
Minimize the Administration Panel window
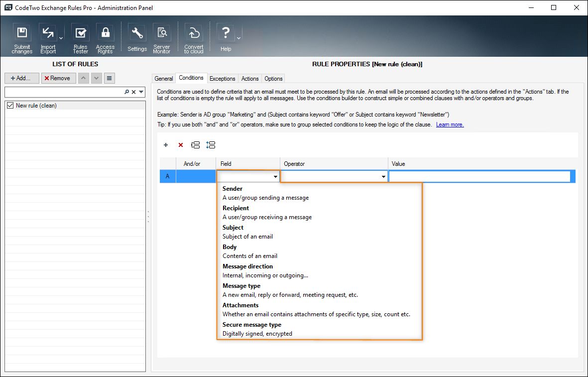tap(531, 7)
